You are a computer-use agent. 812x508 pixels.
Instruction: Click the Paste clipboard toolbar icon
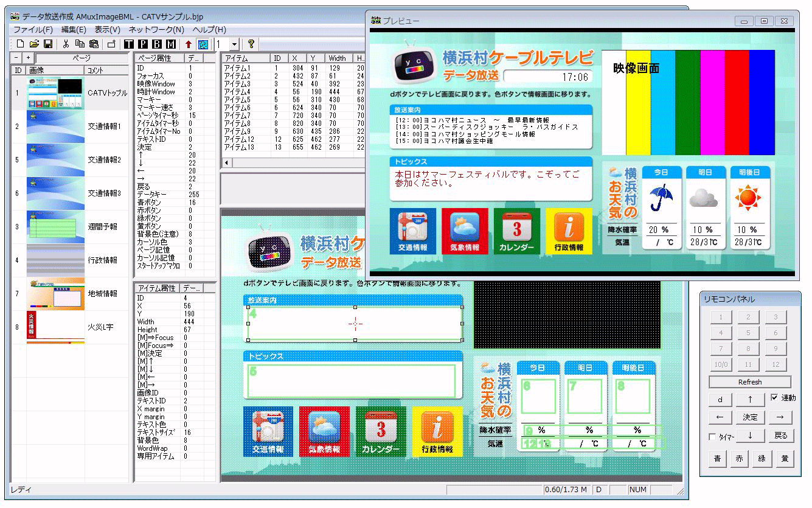pyautogui.click(x=94, y=44)
